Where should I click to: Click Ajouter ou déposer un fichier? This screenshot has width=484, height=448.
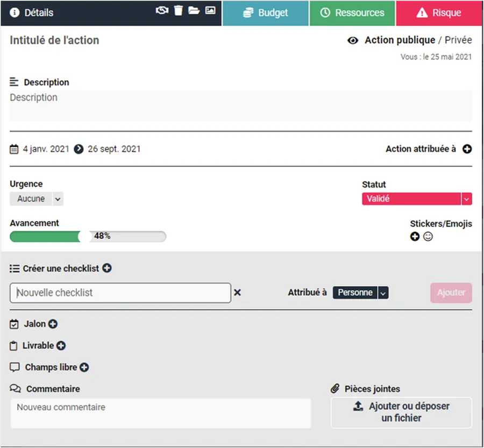[401, 413]
